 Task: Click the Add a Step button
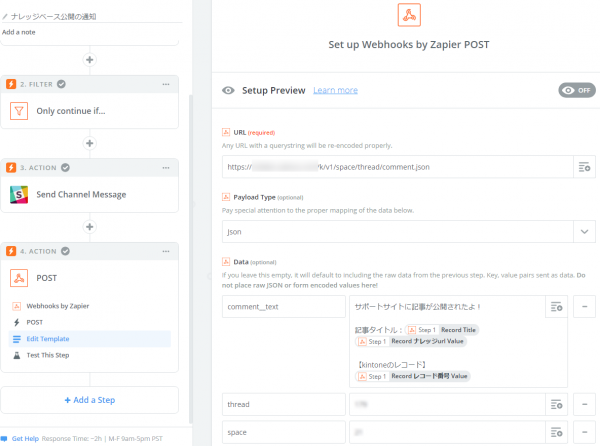coord(90,400)
